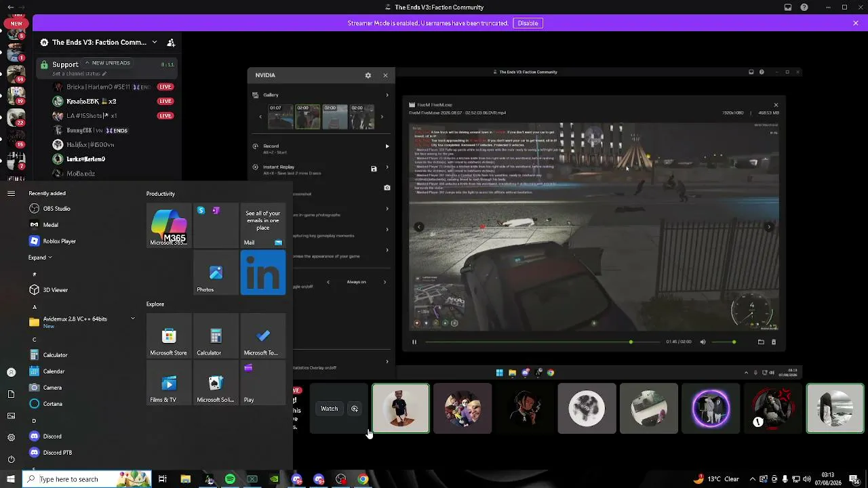This screenshot has height=488, width=868.
Task: Disable Streamer Mode in the purple banner
Action: tap(528, 23)
